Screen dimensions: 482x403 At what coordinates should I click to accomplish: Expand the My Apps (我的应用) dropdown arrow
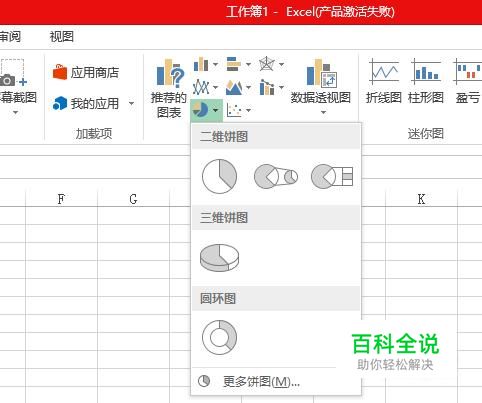(132, 104)
